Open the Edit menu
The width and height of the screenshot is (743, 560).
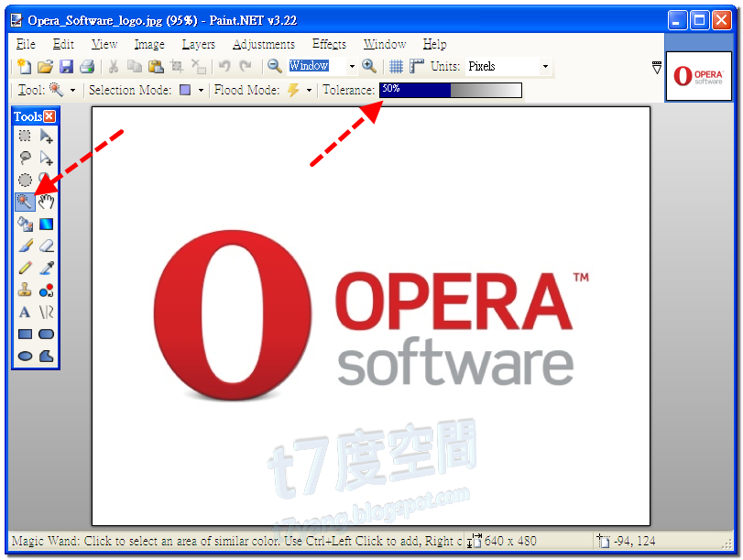click(63, 44)
